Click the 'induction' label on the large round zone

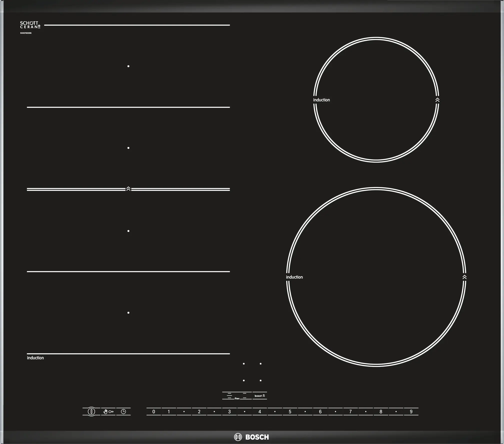pyautogui.click(x=294, y=277)
